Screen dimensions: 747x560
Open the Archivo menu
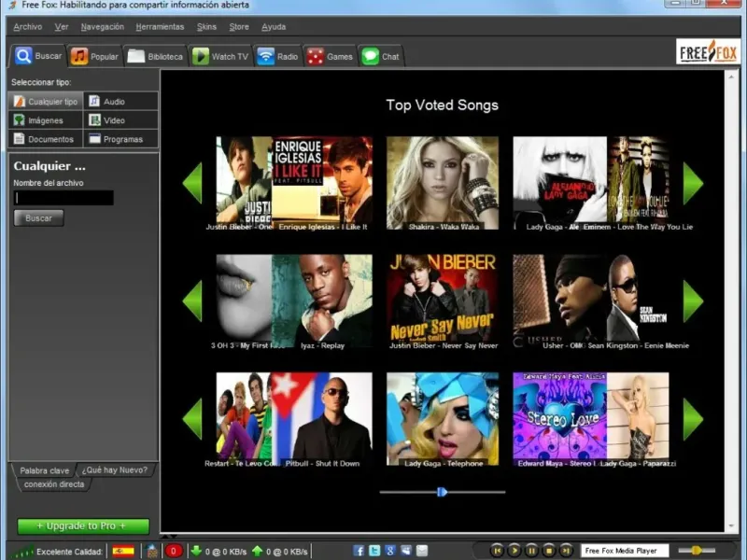click(28, 27)
